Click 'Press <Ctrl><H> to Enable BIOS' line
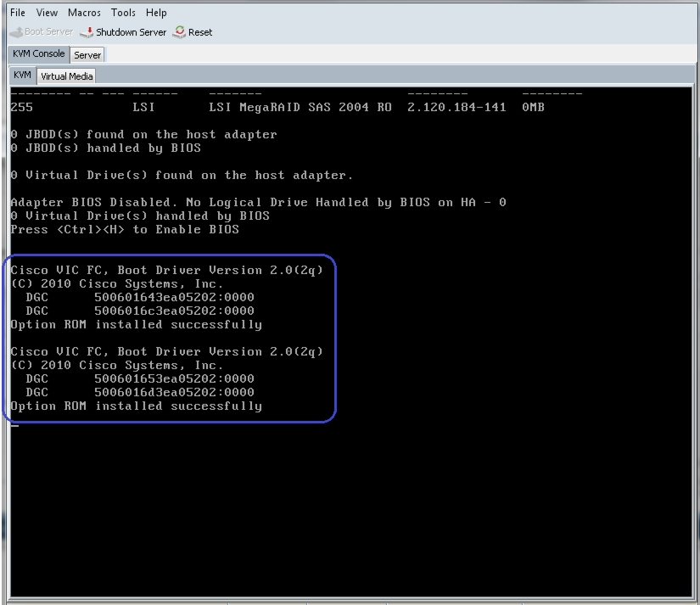 pyautogui.click(x=125, y=229)
